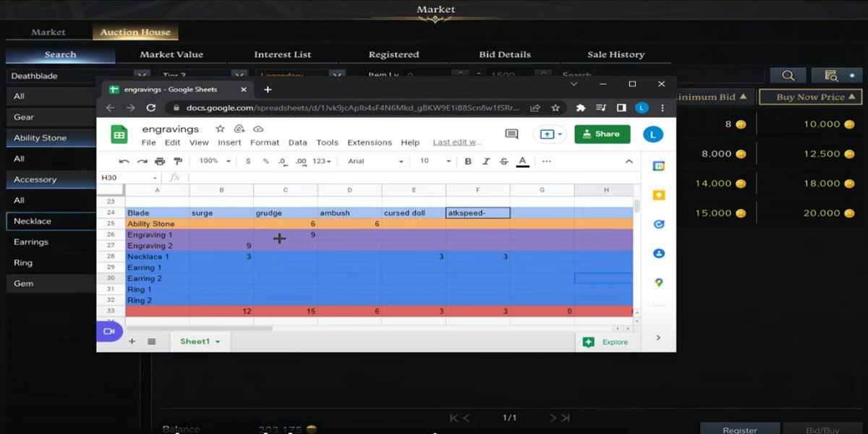Print the engravings spreadsheet
The height and width of the screenshot is (434, 868).
point(159,161)
